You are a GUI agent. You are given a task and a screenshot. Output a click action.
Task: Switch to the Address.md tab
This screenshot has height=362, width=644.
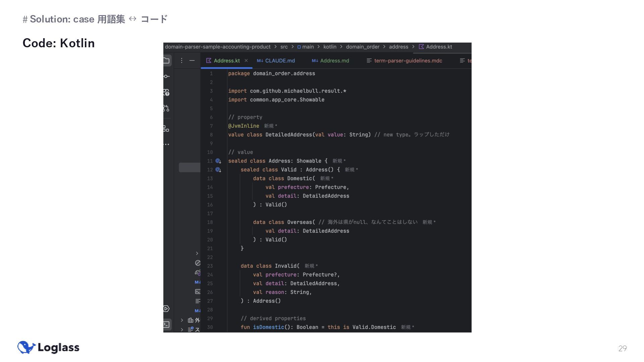334,61
